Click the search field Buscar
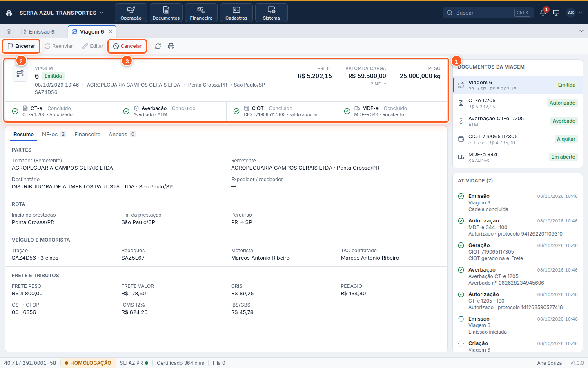This screenshot has width=588, height=368. (x=488, y=13)
